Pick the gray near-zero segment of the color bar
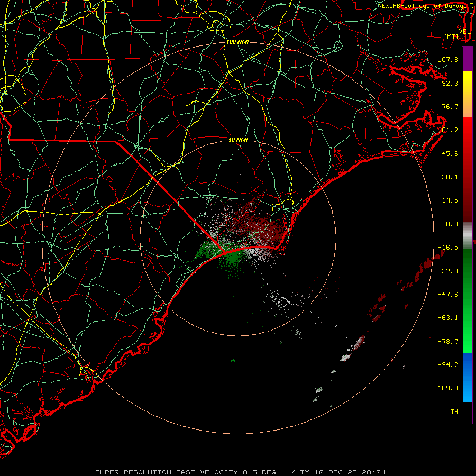 [x=467, y=235]
